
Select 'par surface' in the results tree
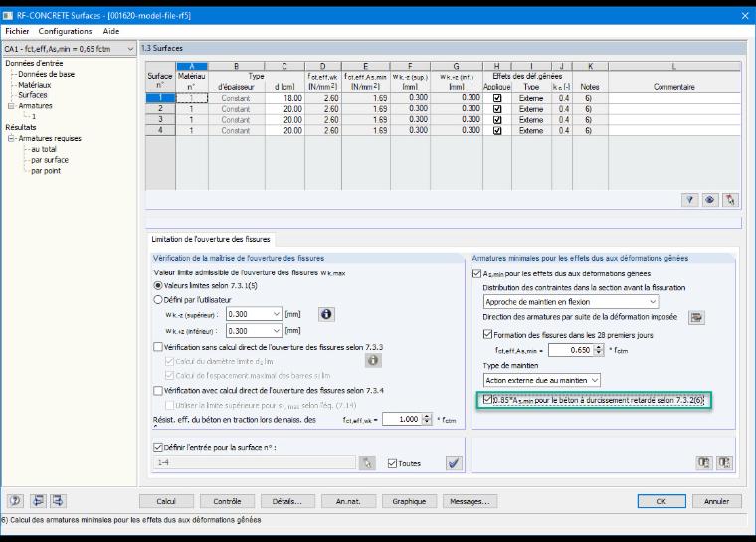click(50, 160)
